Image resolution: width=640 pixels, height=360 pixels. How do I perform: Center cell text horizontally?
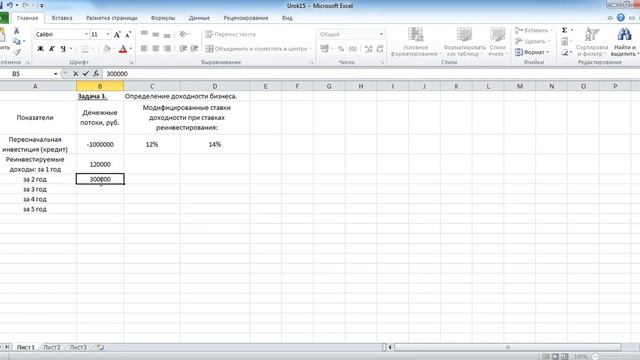tap(156, 49)
